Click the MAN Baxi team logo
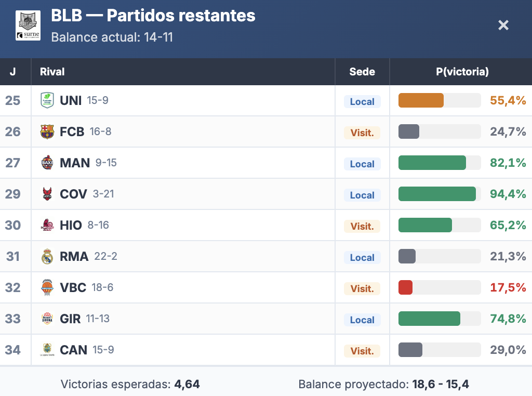 coord(47,163)
